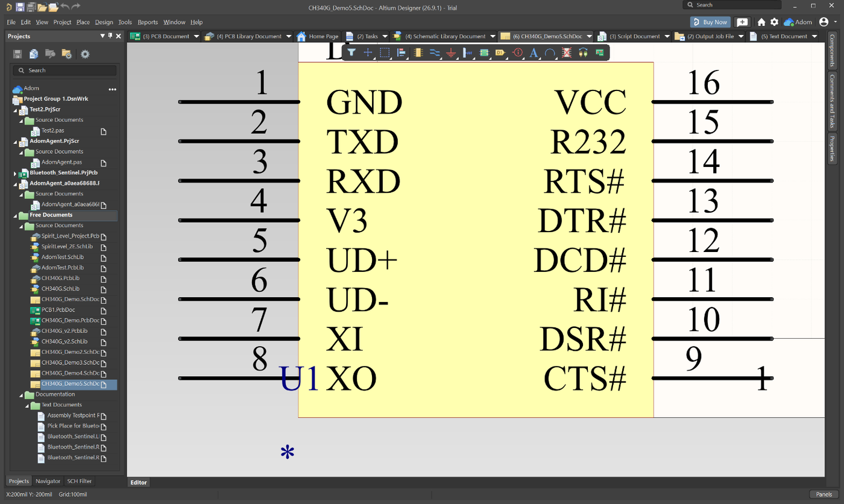Click the Home icon in top right
The width and height of the screenshot is (844, 504).
point(761,22)
